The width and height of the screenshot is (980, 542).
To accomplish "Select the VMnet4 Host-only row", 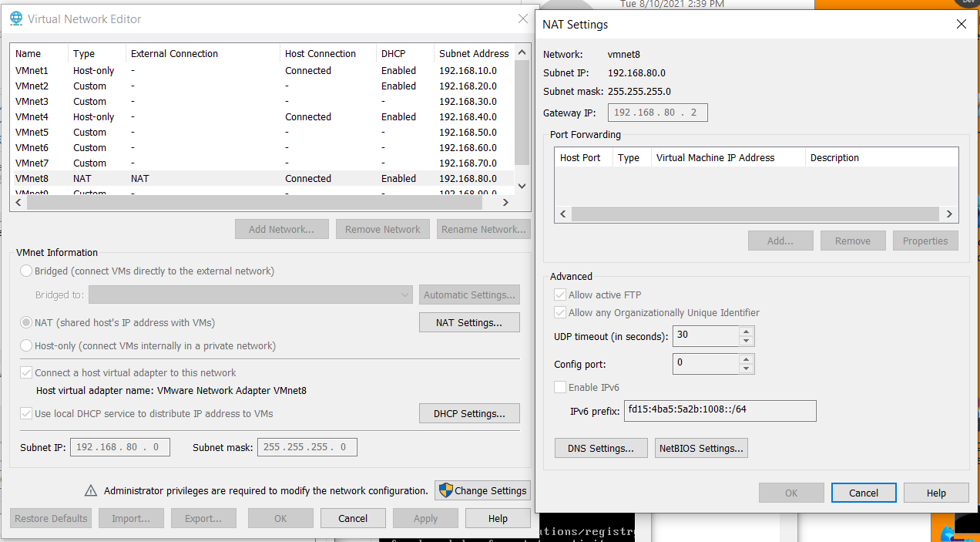I will click(x=262, y=116).
